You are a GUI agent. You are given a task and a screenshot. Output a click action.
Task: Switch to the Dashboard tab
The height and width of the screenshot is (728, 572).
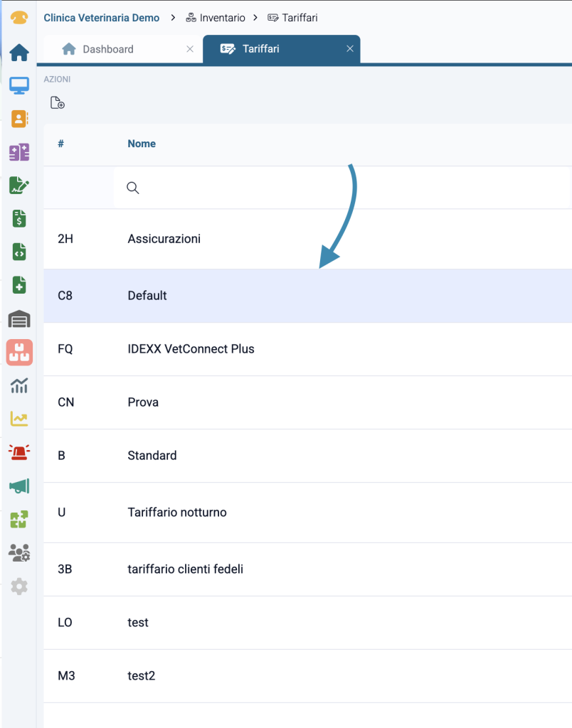pos(107,49)
